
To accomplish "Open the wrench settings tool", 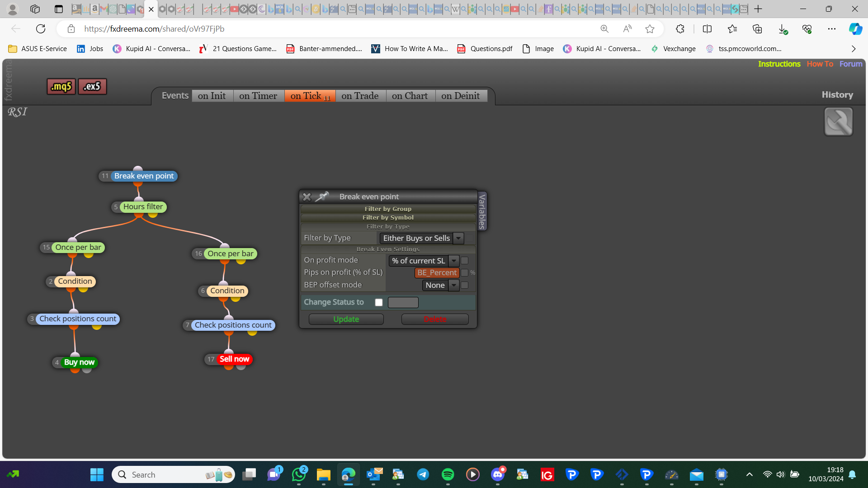I will 838,122.
